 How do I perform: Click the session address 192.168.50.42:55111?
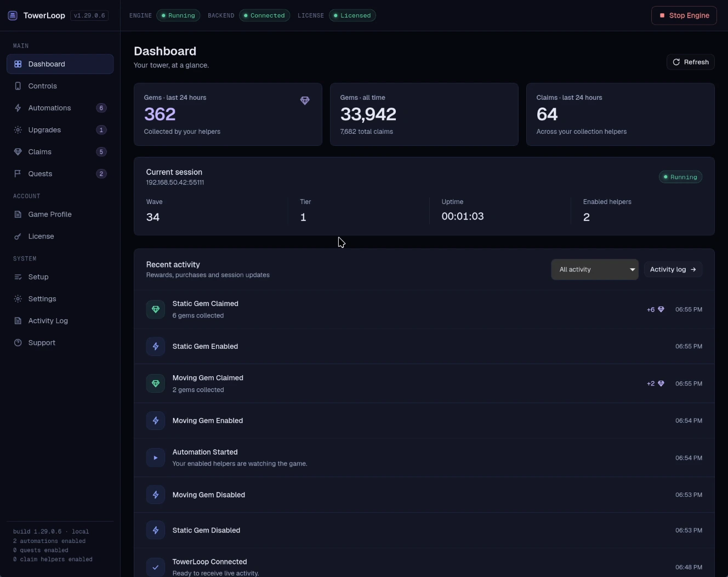[x=175, y=183]
